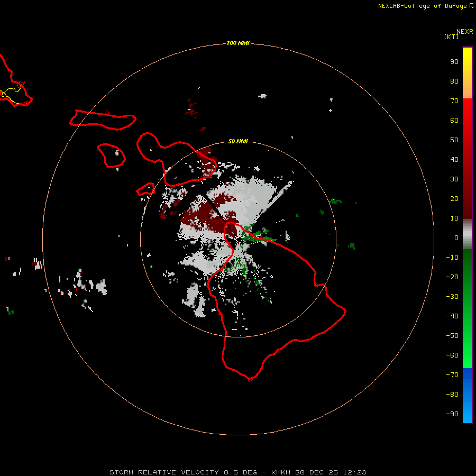476x476 pixels.
Task: Select the 60 value on velocity scale
Action: click(x=454, y=120)
